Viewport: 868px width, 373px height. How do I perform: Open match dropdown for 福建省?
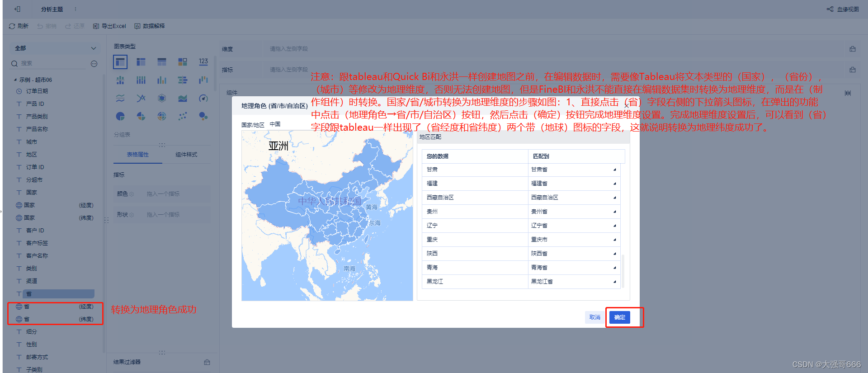pos(614,184)
